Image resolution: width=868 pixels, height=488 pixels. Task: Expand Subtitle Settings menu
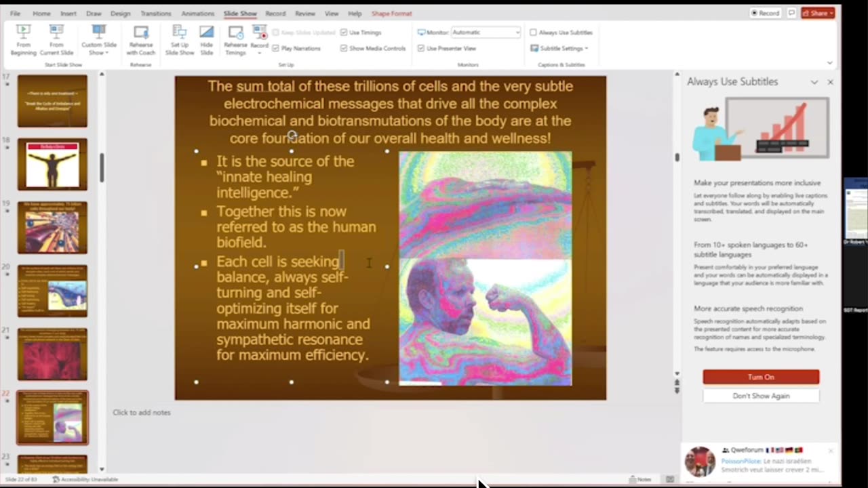click(x=559, y=48)
